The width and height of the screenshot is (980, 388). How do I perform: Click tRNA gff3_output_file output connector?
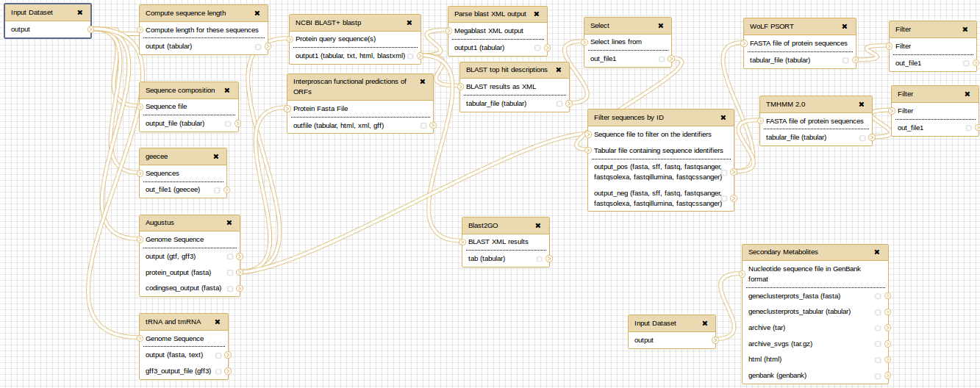pyautogui.click(x=228, y=372)
